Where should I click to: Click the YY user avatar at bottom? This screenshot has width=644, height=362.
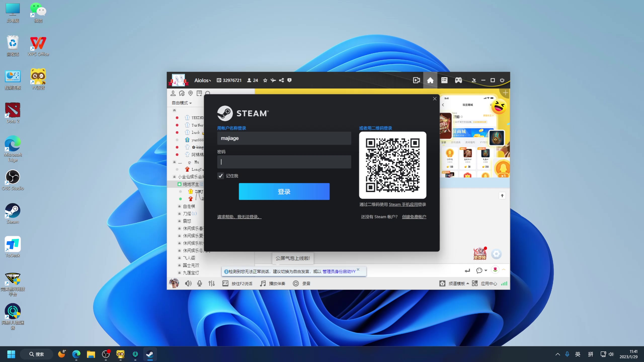click(174, 283)
